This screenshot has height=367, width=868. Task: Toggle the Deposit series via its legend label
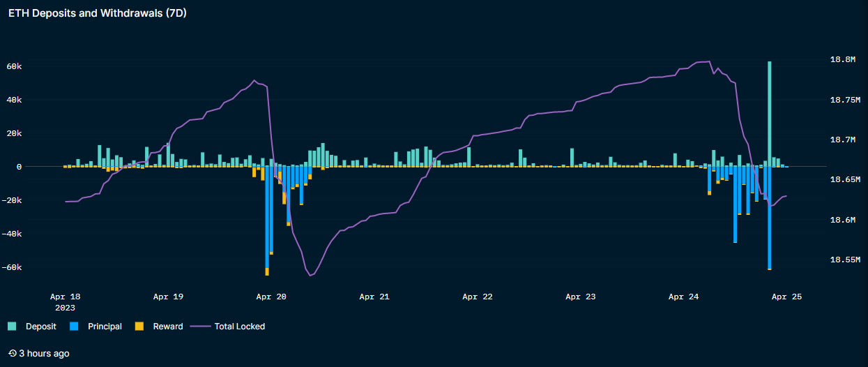click(41, 327)
